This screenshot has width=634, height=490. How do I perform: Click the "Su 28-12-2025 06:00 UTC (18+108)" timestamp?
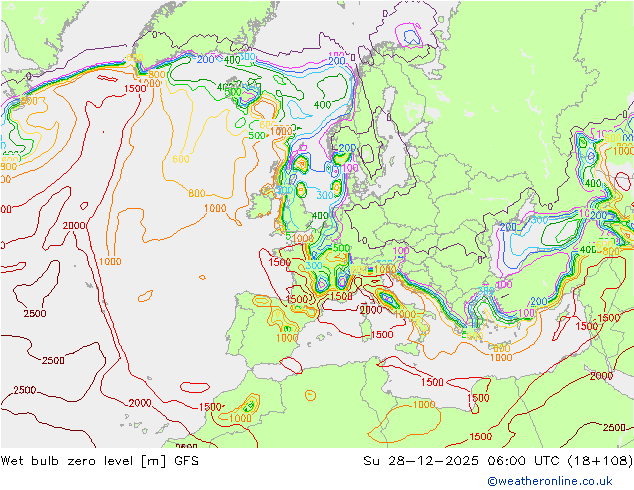[x=498, y=461]
